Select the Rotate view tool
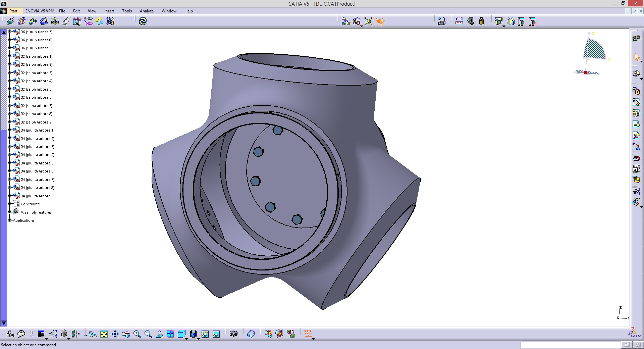The height and width of the screenshot is (349, 644). [126, 334]
